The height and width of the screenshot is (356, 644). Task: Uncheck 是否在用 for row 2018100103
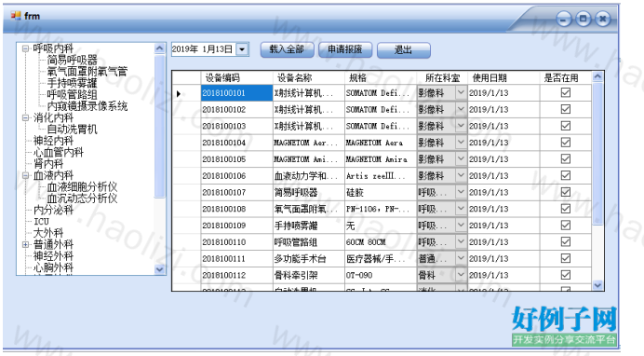566,126
